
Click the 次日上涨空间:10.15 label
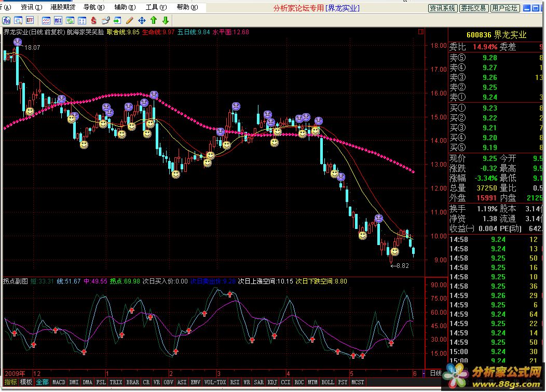tap(266, 281)
